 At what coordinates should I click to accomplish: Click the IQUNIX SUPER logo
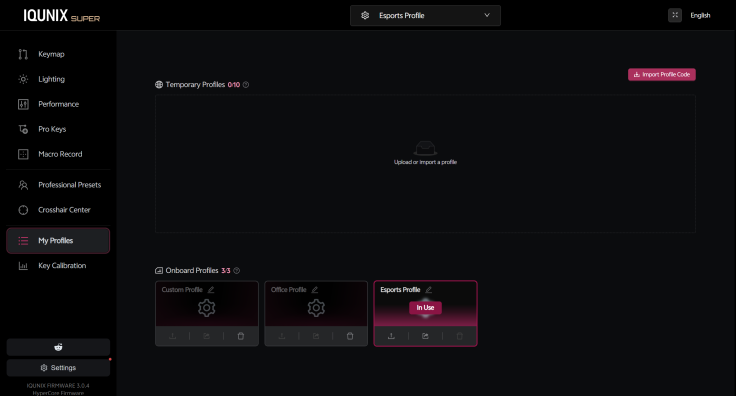pos(61,16)
